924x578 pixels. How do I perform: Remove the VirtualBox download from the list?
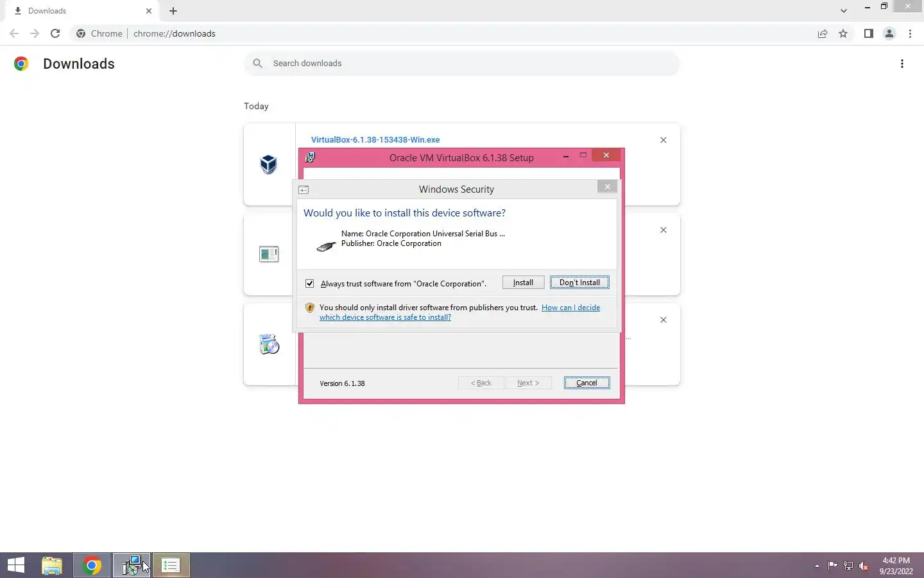pos(663,140)
